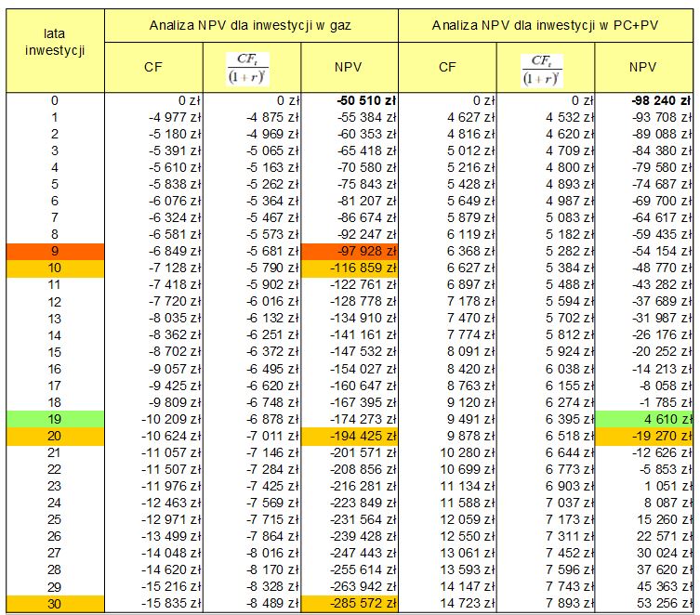Select the yellow highlighted year 30 cell
Screen dimensions: 700x615
click(55, 604)
